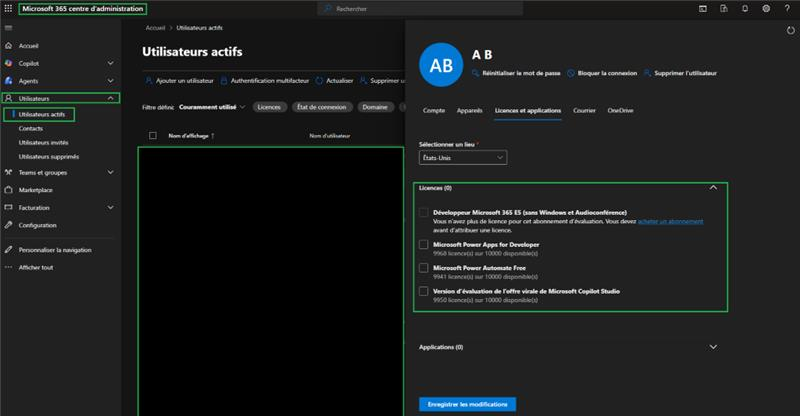Click the Rechercher search field
This screenshot has height=416, width=800.
point(420,9)
